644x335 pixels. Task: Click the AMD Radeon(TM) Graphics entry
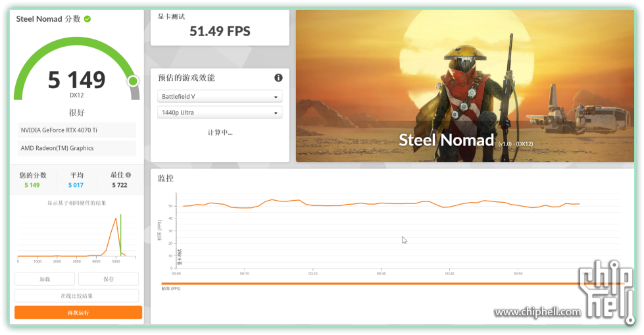click(76, 148)
